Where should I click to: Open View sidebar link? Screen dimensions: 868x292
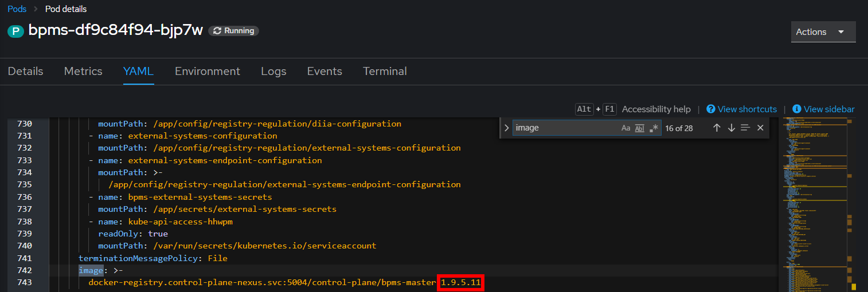[x=823, y=109]
